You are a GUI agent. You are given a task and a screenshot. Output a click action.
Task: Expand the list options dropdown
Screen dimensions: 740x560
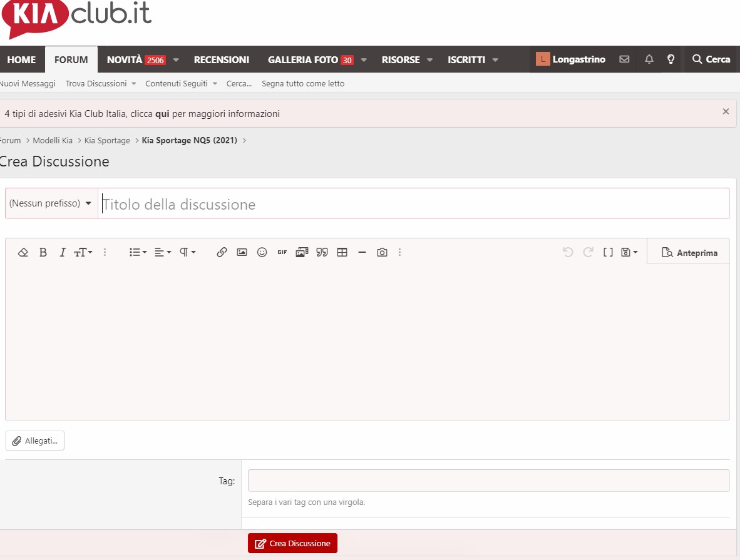[138, 252]
